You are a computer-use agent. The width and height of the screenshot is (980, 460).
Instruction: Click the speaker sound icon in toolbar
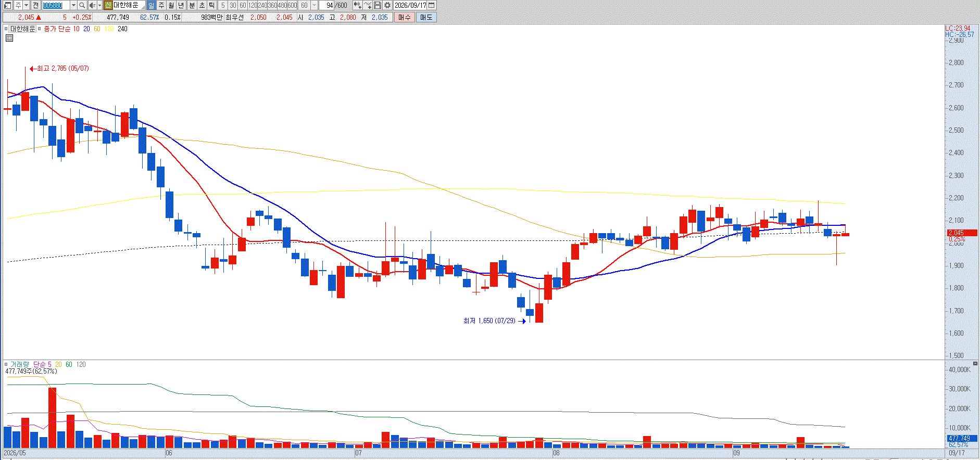click(92, 5)
